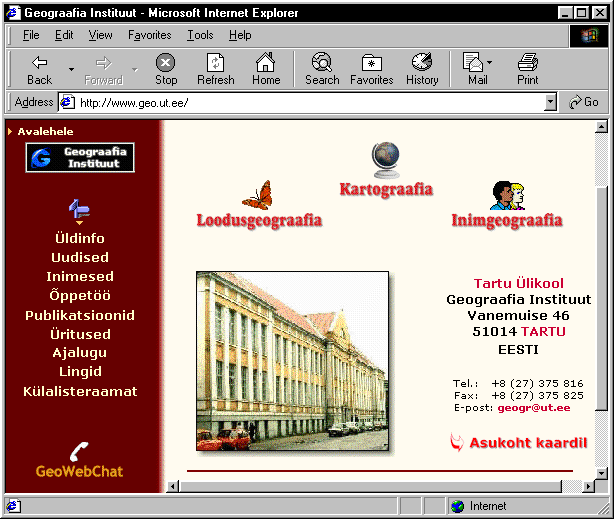Refresh the current page

(x=215, y=68)
